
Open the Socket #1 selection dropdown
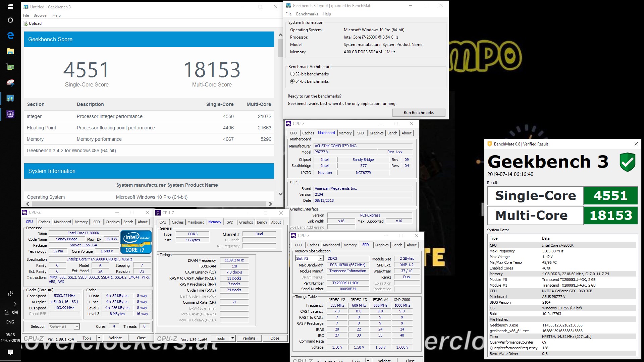77,326
